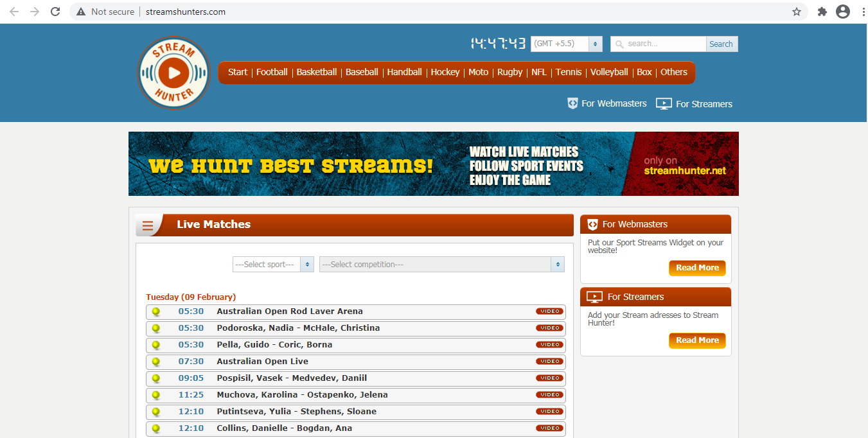The image size is (868, 438).
Task: Click Read More under For Webmasters
Action: coord(697,268)
